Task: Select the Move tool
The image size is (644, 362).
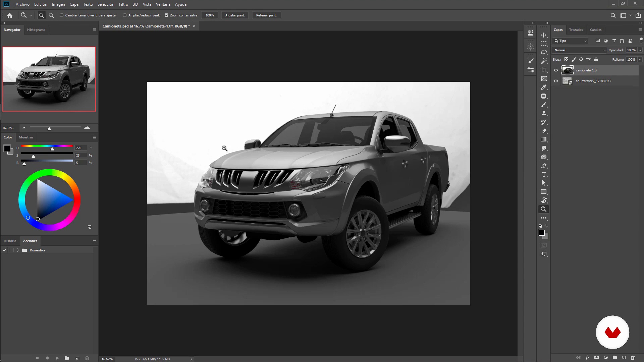Action: (544, 35)
